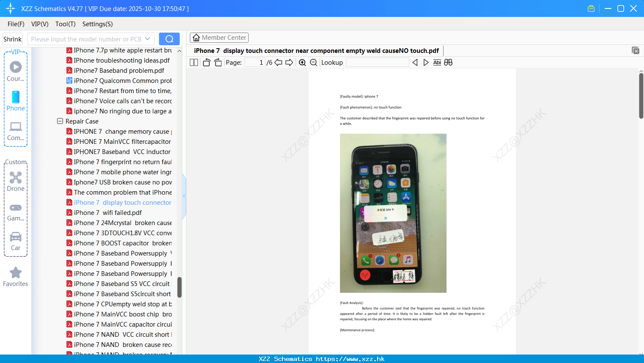Rotate the page clockwise
Viewport: 644px width, 363px height.
coord(218,63)
